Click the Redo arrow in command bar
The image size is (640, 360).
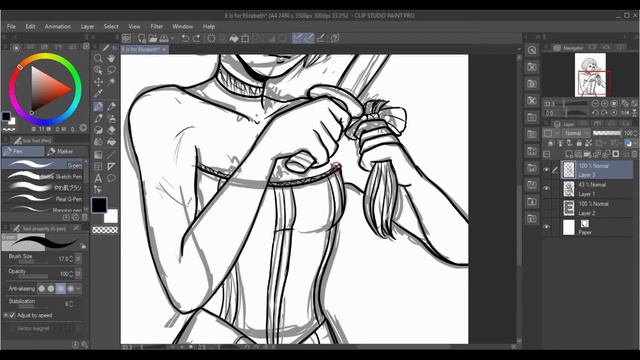click(x=197, y=38)
